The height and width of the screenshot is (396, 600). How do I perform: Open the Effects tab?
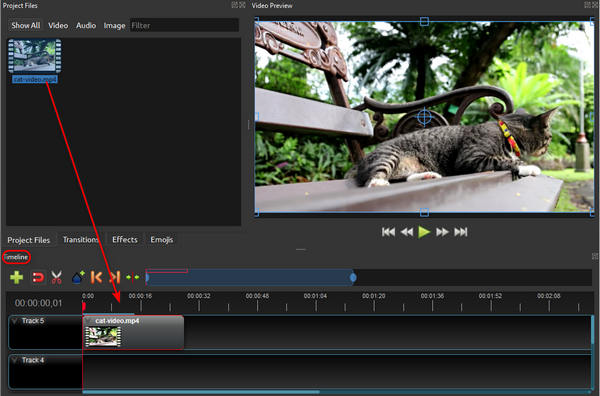[125, 240]
